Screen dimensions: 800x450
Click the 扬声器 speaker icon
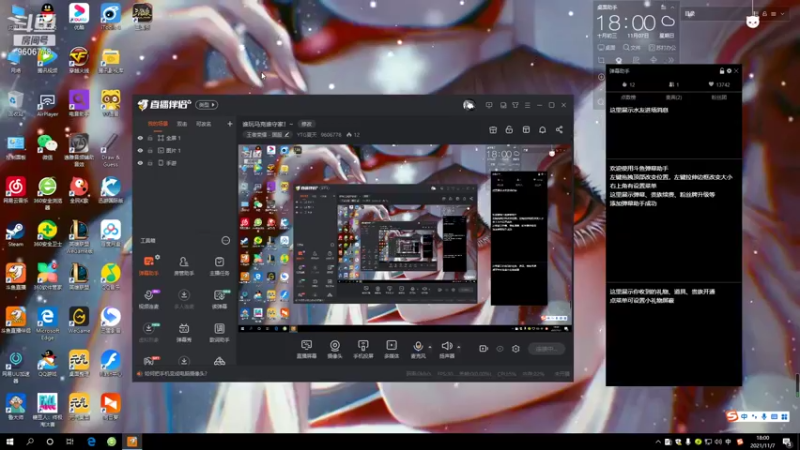(x=446, y=346)
